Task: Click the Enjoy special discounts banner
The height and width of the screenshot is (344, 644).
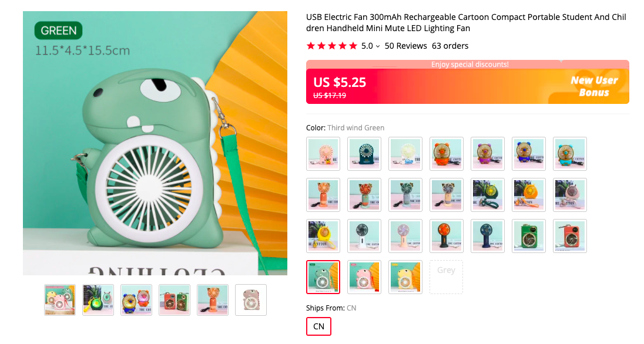Action: click(x=468, y=64)
